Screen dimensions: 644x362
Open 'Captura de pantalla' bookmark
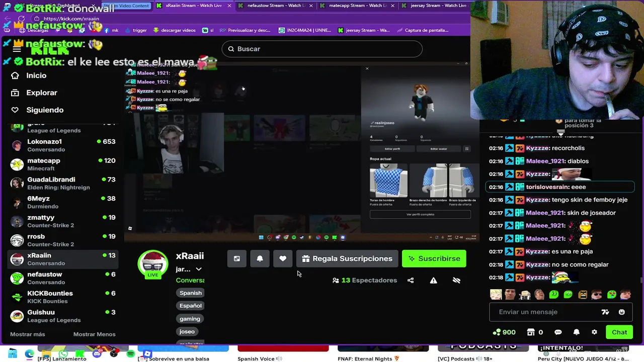click(422, 30)
